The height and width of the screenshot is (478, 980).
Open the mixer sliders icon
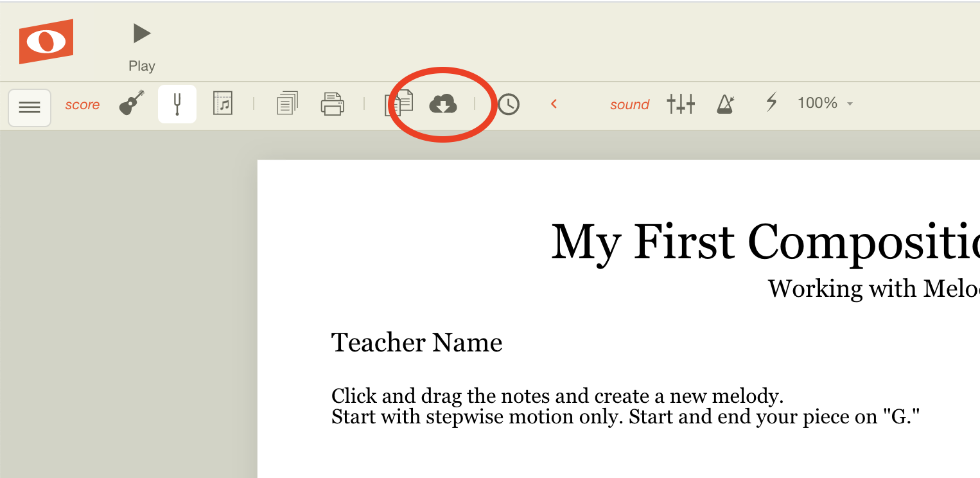681,103
